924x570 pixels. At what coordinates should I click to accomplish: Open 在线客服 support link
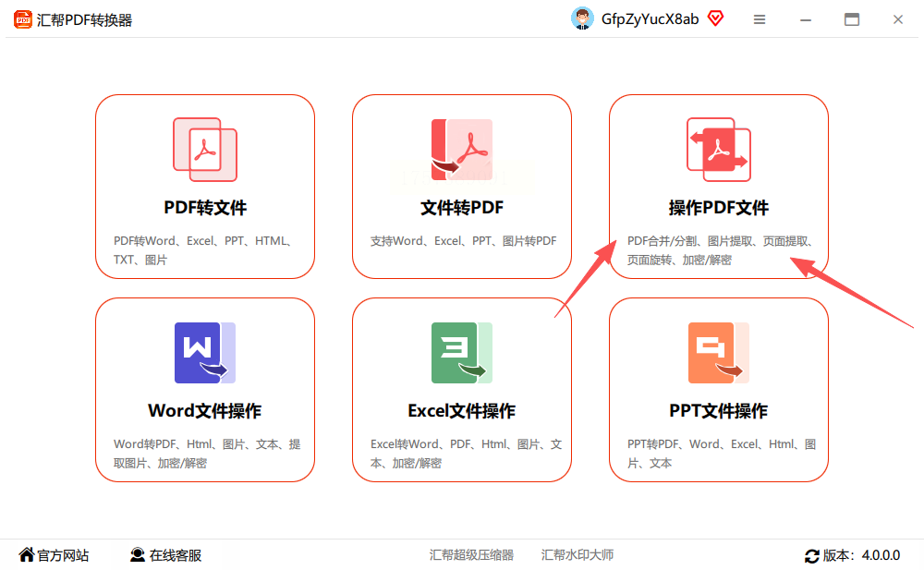pos(175,555)
